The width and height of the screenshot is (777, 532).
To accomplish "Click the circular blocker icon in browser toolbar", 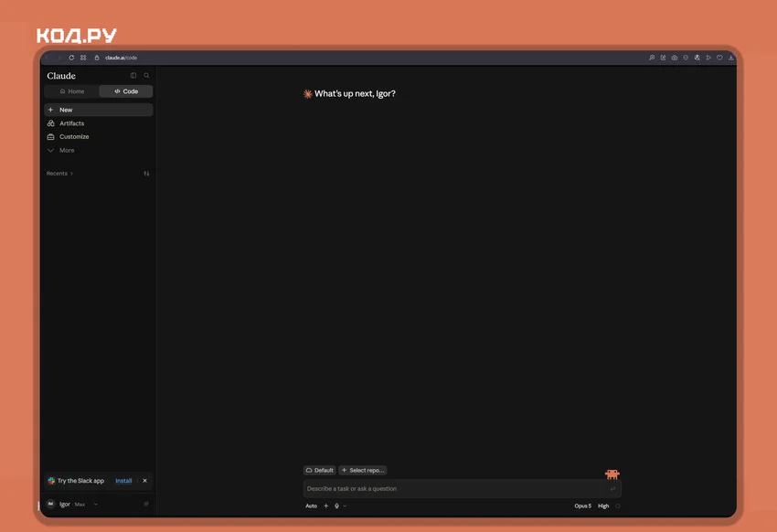I will (686, 58).
